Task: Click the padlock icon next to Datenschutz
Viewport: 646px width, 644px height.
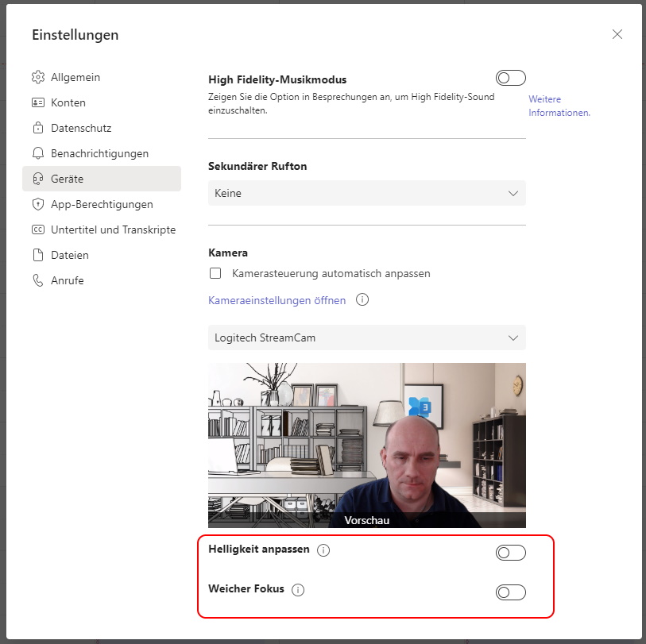Action: (x=38, y=128)
